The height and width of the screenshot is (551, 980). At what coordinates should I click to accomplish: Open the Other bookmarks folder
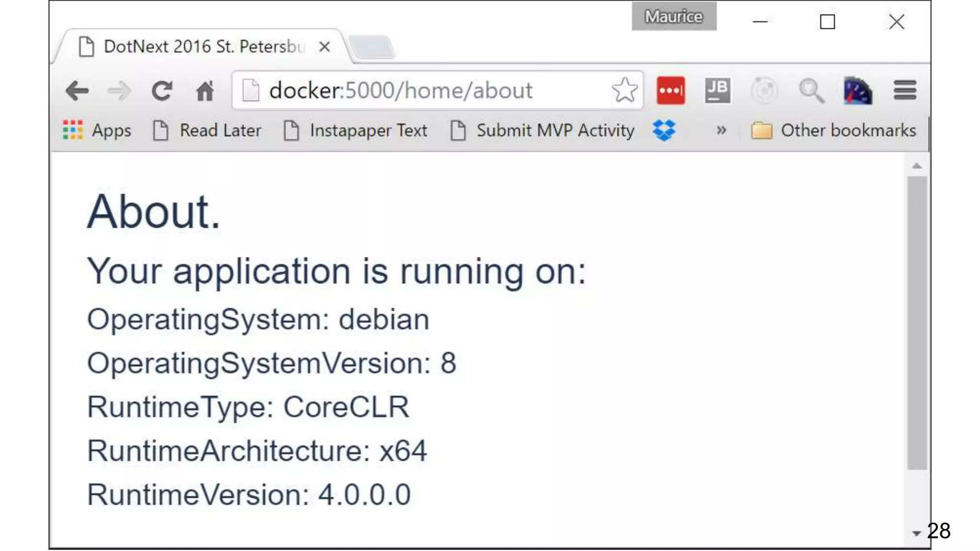834,130
